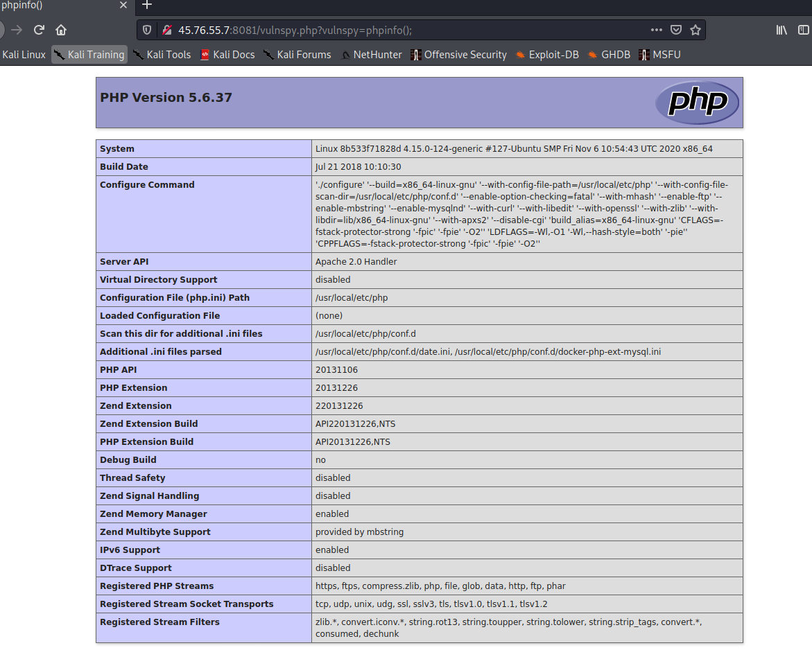
Task: Open the GHDB bookmark
Action: [x=609, y=55]
